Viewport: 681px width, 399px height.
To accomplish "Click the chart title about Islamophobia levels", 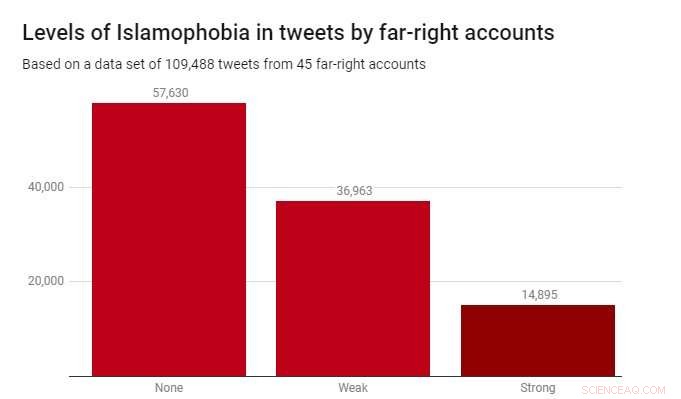I will 288,33.
